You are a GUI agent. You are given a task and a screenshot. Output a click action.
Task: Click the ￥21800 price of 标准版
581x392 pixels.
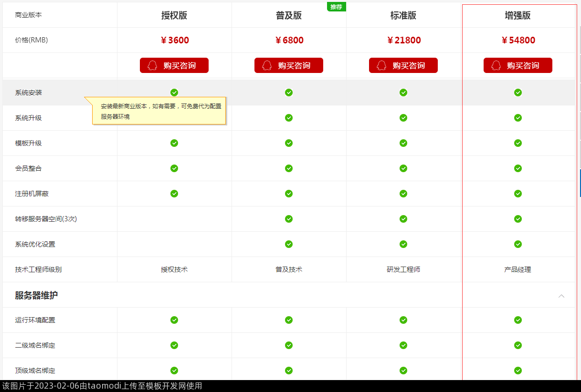tap(403, 40)
